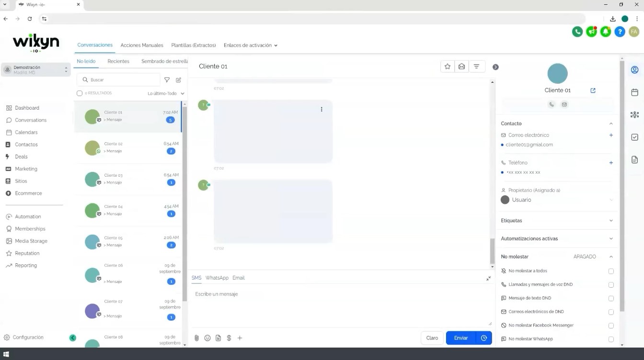
Task: Click the Escribe un mensaje text area
Action: click(342, 306)
